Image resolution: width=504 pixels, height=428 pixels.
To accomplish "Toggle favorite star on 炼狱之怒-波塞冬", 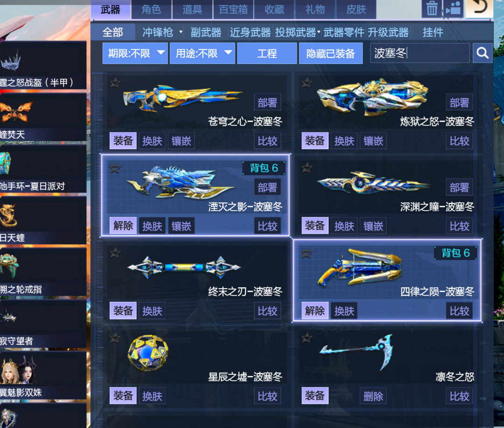I will (x=307, y=83).
